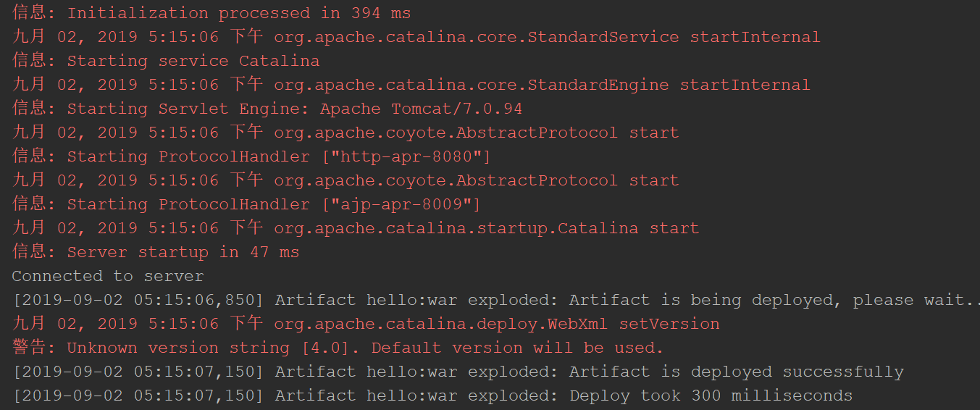Click the "Deploy took 300 milliseconds" line
The height and width of the screenshot is (410, 980).
pos(432,396)
